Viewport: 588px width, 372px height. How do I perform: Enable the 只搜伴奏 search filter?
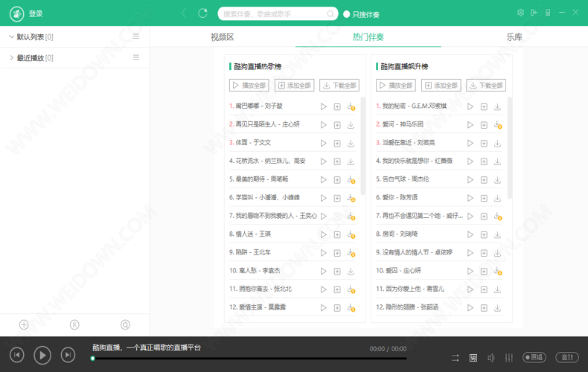(x=347, y=14)
